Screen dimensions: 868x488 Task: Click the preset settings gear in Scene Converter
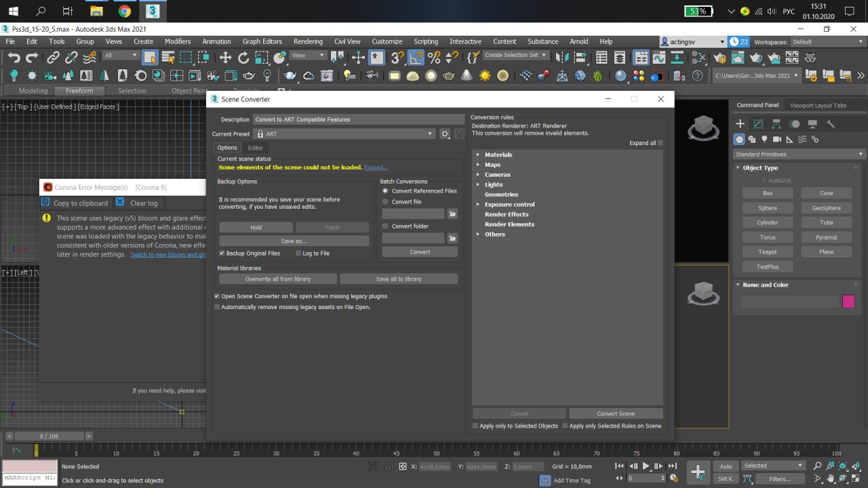tap(445, 134)
